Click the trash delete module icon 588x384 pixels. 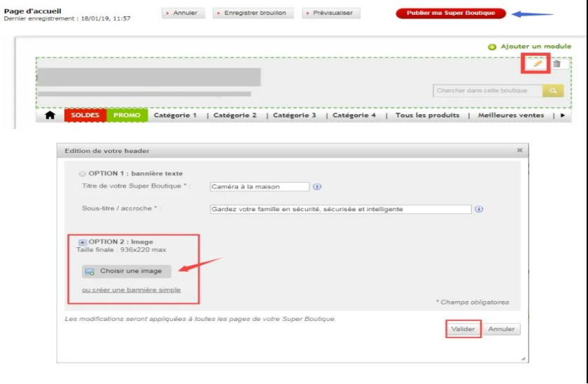click(557, 64)
